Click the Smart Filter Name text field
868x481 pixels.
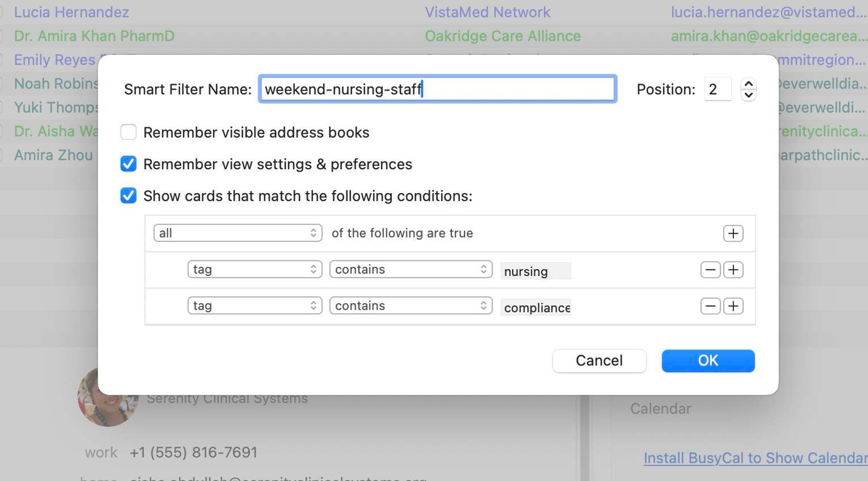coord(437,89)
